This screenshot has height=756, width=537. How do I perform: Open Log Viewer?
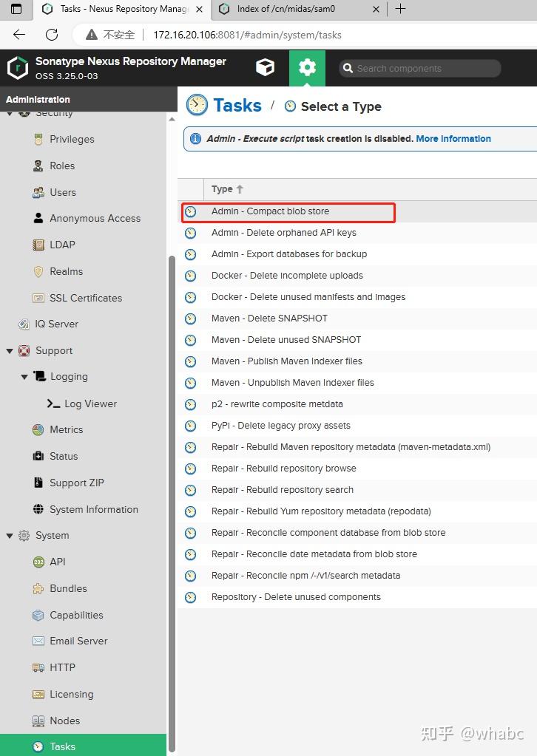91,403
